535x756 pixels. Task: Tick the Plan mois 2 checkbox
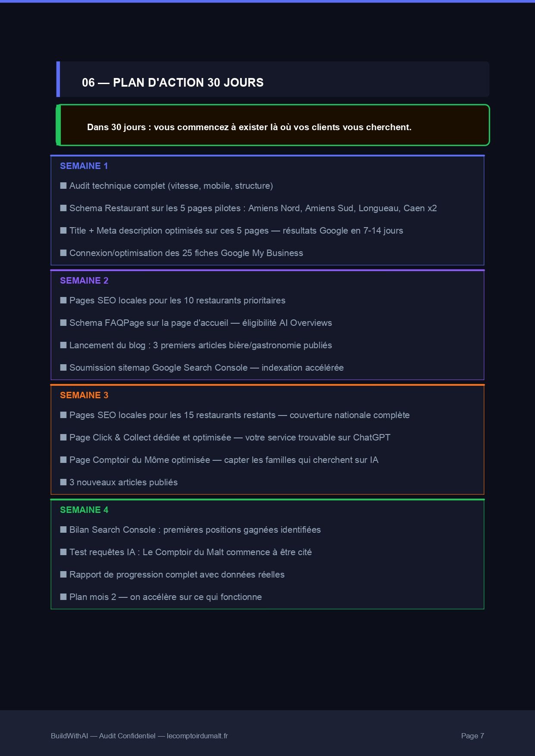coord(63,597)
